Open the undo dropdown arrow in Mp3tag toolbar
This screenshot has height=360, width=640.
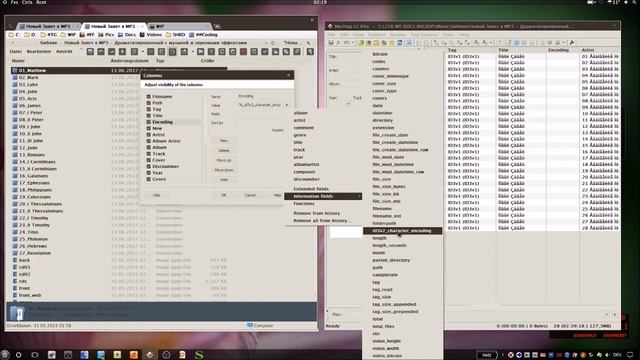pyautogui.click(x=352, y=43)
